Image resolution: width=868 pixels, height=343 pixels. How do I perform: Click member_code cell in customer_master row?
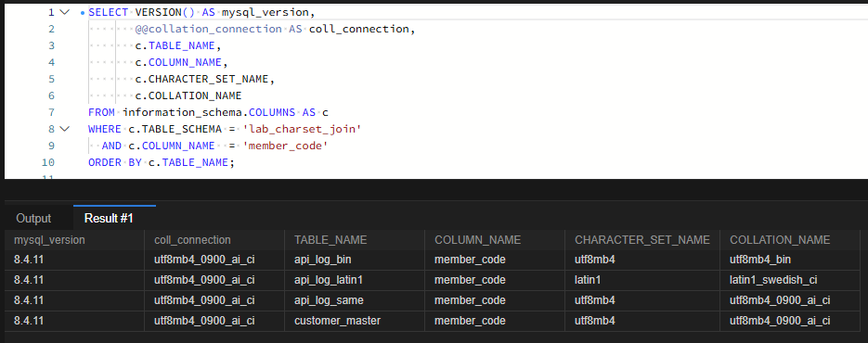[495, 321]
